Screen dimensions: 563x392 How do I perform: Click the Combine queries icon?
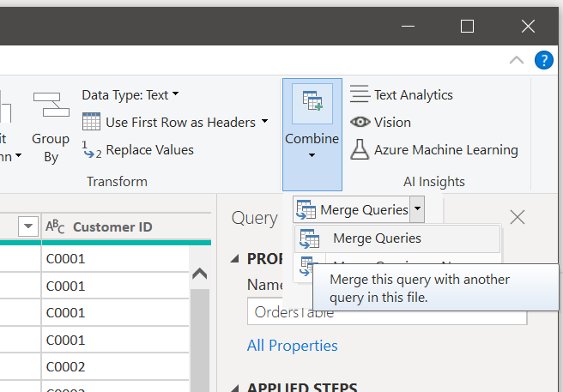click(312, 104)
